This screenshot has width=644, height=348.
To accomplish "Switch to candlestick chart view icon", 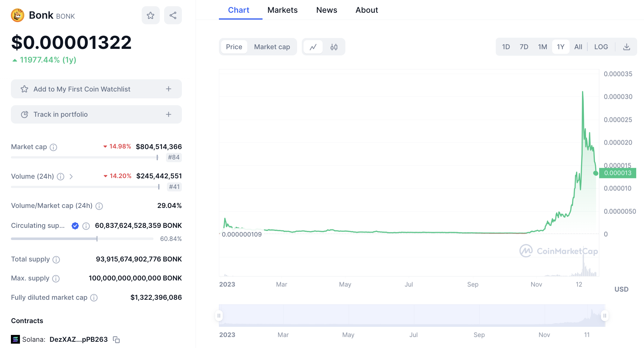I will [x=334, y=47].
